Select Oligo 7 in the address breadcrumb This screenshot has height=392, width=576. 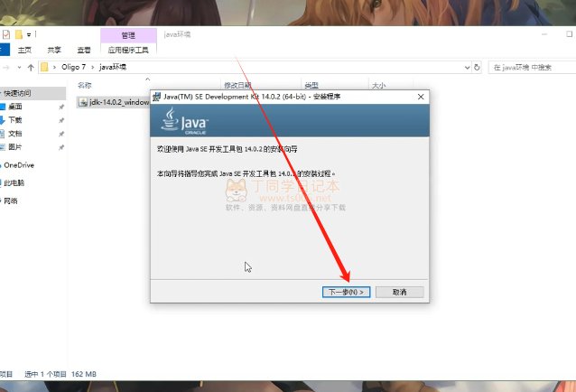click(73, 67)
